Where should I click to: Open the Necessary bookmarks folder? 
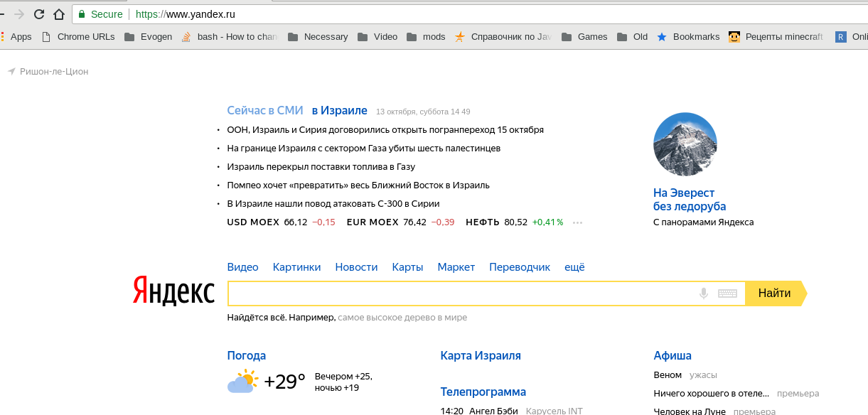pos(317,37)
